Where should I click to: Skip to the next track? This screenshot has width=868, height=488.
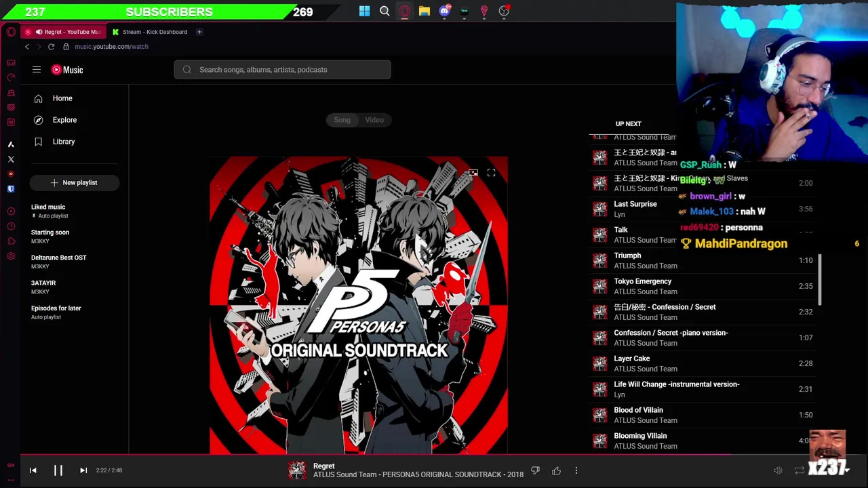(83, 470)
